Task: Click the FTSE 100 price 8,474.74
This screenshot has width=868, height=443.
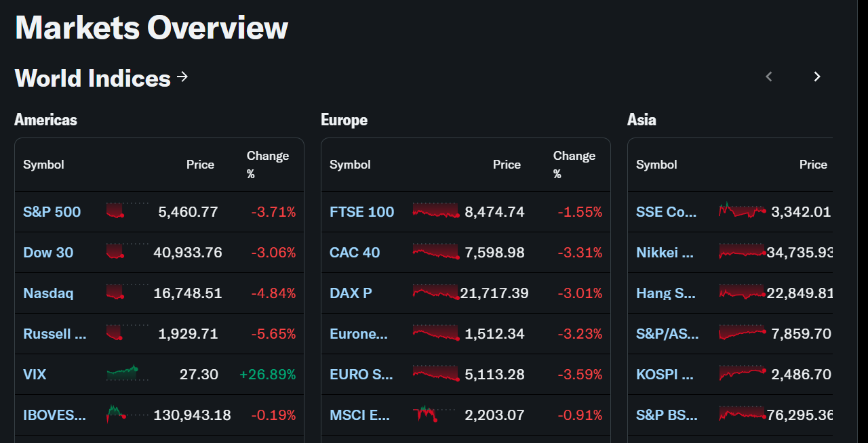Action: click(494, 212)
